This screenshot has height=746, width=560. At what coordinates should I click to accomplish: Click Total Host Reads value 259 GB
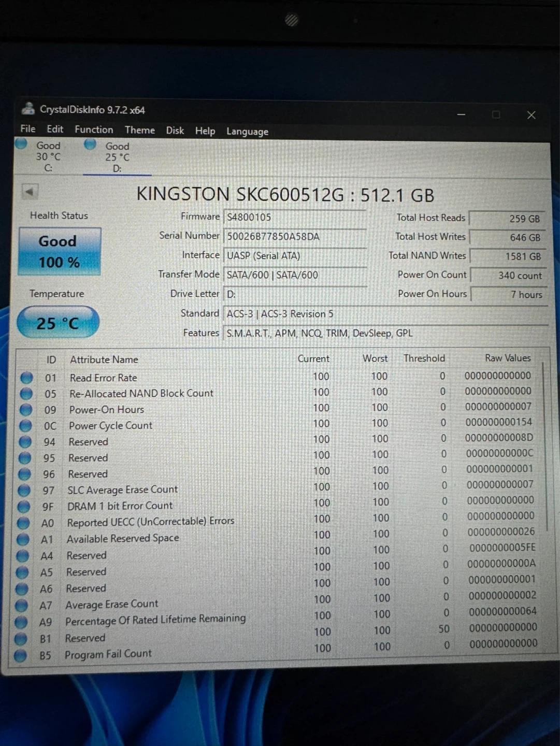click(507, 219)
